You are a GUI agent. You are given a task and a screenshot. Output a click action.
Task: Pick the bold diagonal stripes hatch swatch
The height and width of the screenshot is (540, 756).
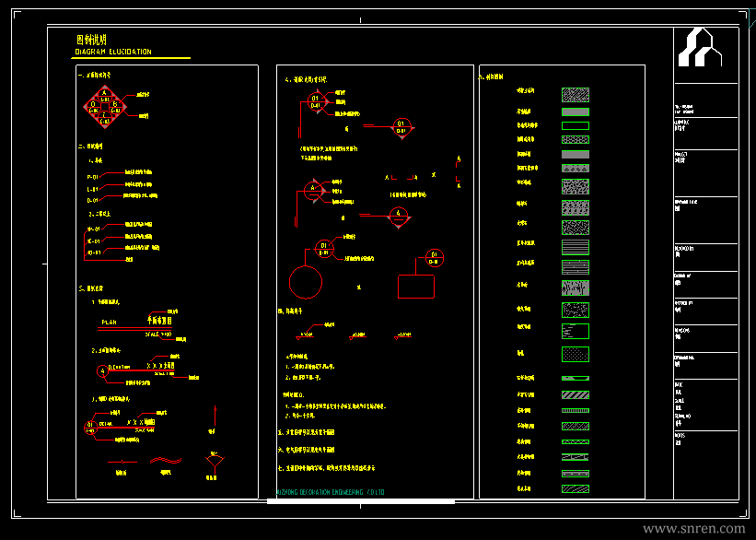[576, 394]
